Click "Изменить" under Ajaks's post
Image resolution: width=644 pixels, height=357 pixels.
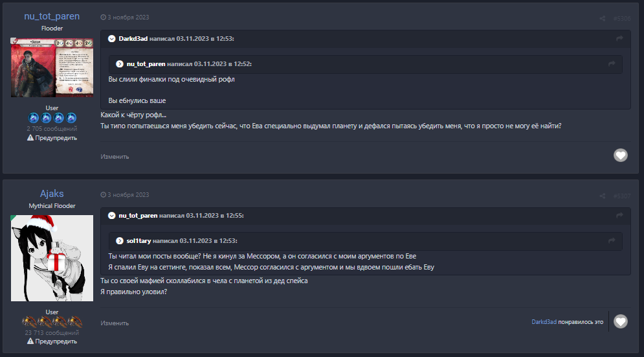[115, 323]
